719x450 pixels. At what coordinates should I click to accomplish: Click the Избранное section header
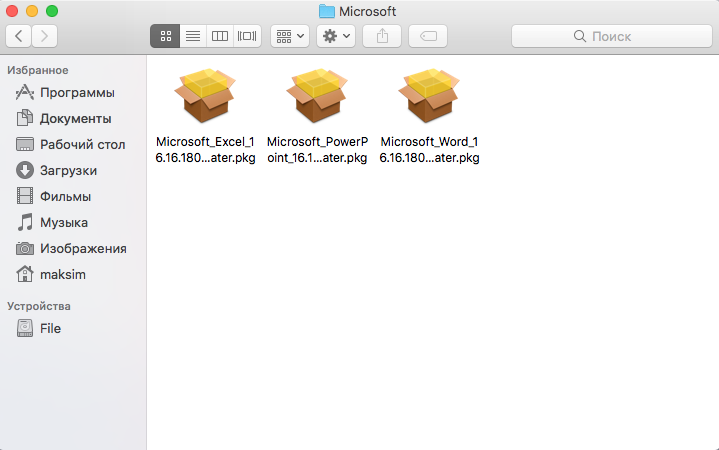pyautogui.click(x=38, y=70)
